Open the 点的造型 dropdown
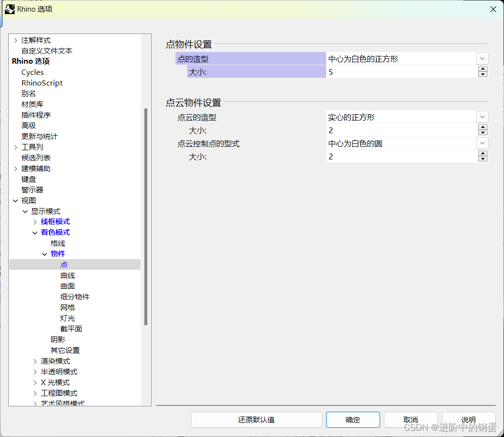The image size is (504, 437). pos(482,59)
